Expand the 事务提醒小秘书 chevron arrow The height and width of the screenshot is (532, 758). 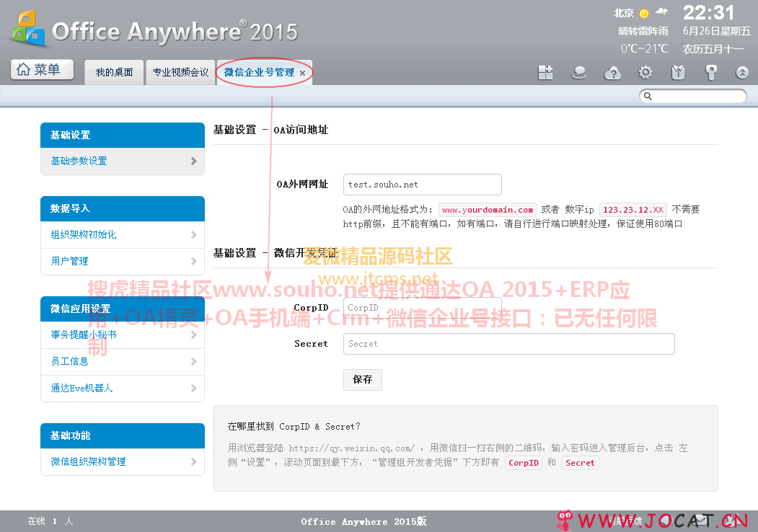193,335
